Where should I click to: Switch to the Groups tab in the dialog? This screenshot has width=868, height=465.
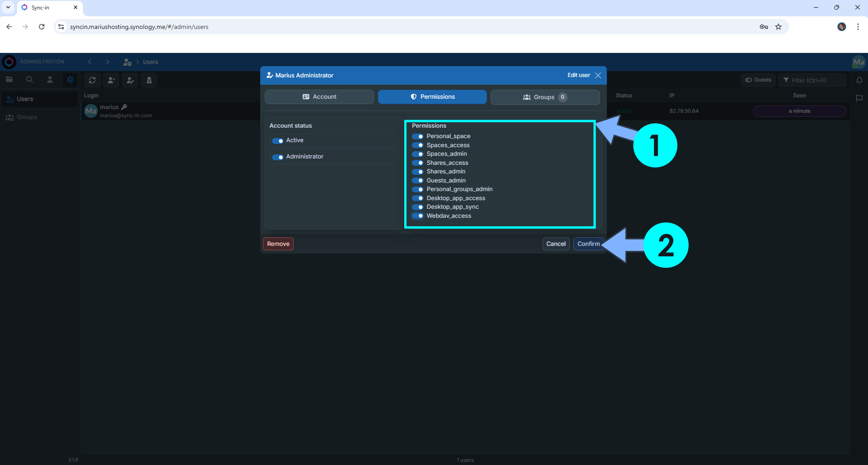544,97
